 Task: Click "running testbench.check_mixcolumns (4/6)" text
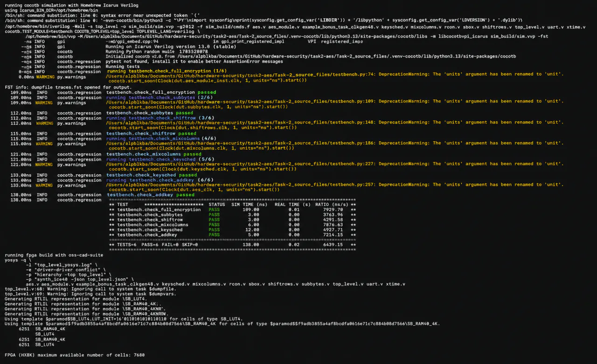161,138
